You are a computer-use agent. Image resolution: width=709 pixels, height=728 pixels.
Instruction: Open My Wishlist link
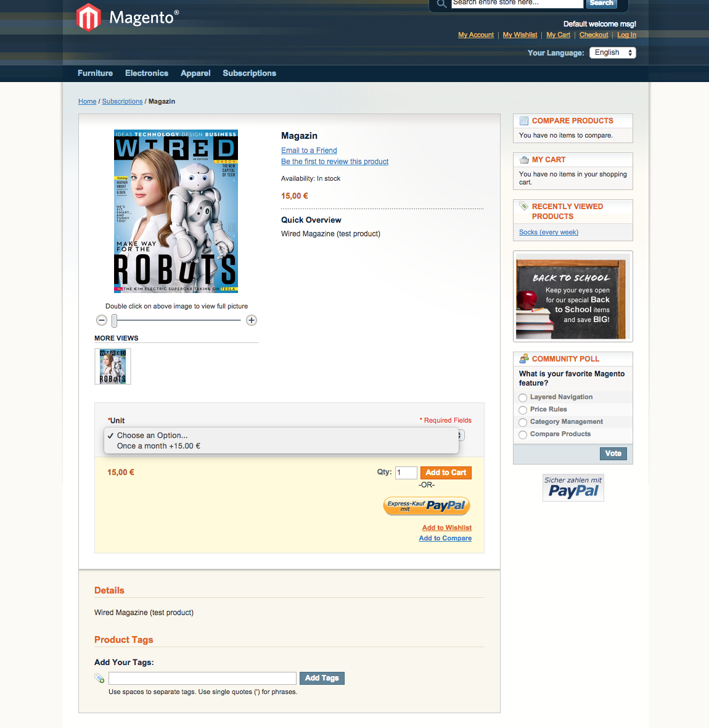click(520, 35)
